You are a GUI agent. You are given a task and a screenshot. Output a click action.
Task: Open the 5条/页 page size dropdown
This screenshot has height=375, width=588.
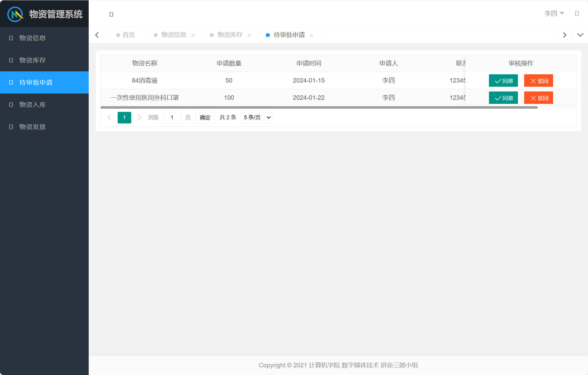[x=256, y=117]
